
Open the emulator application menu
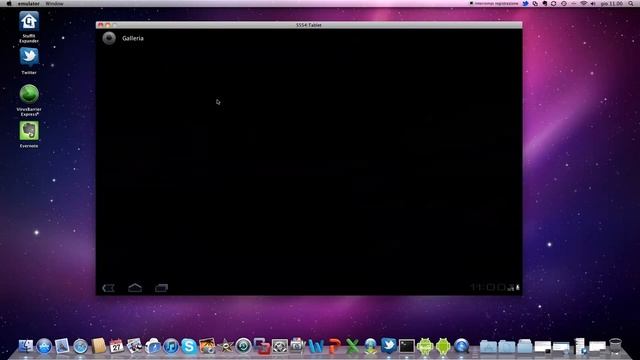click(x=29, y=4)
